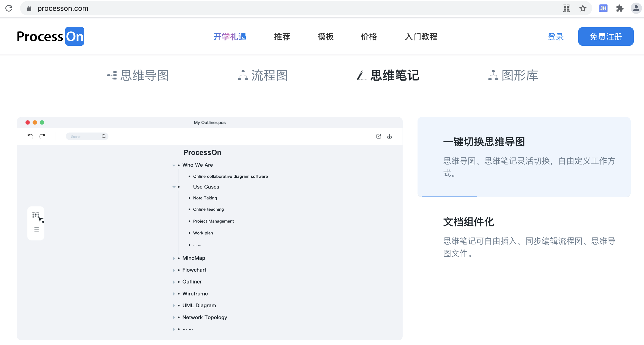The width and height of the screenshot is (644, 345).
Task: Click the 免费注册 button
Action: (x=606, y=36)
